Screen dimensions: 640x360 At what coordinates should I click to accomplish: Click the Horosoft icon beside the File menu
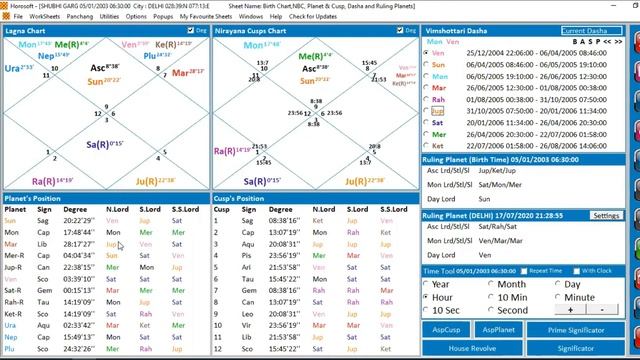6,16
